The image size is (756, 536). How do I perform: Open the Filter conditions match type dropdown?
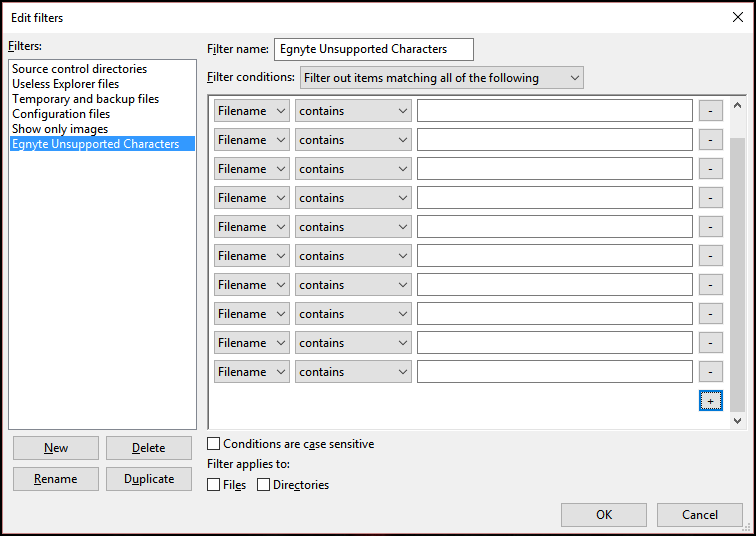point(441,78)
